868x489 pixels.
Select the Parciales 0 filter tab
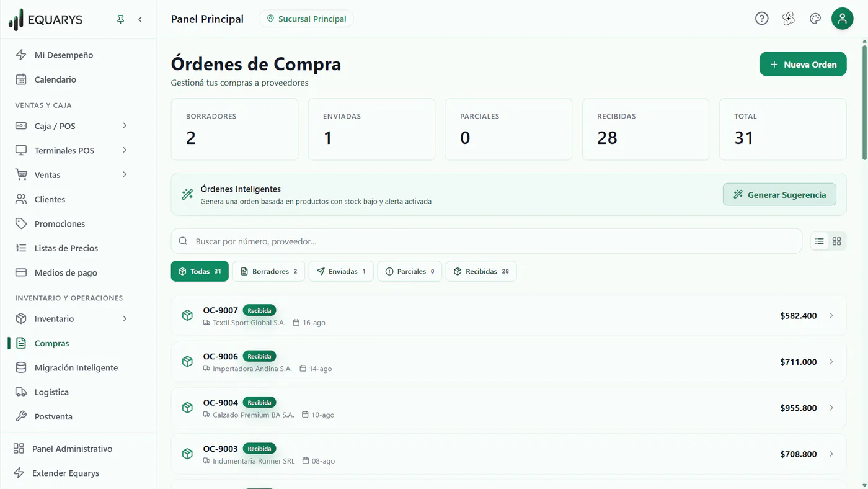pos(410,271)
